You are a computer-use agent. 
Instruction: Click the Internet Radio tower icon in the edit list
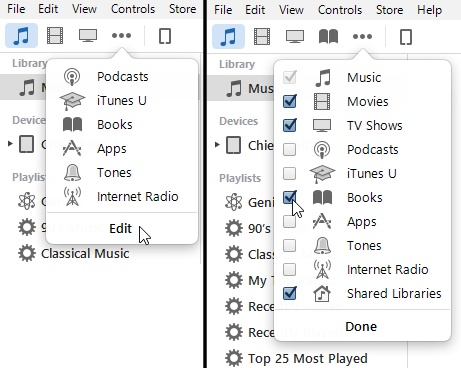click(322, 269)
